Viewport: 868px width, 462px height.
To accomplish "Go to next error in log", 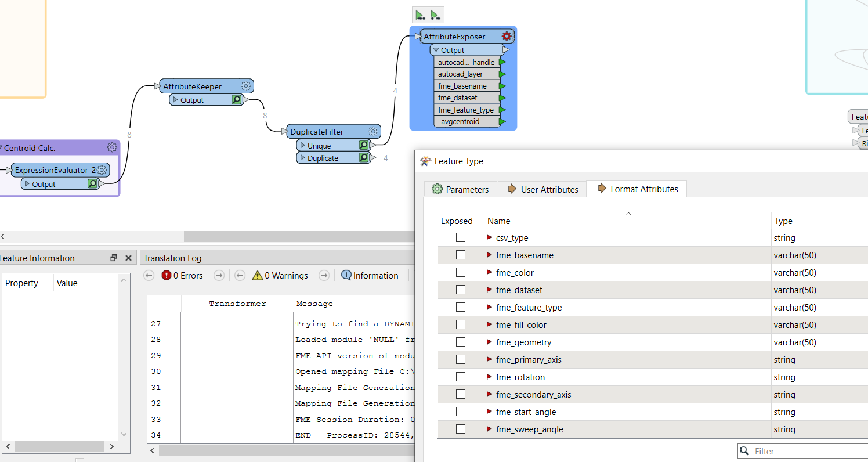I will point(219,275).
